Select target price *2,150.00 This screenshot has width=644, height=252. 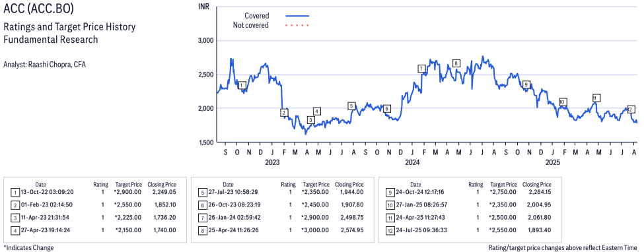pyautogui.click(x=127, y=230)
